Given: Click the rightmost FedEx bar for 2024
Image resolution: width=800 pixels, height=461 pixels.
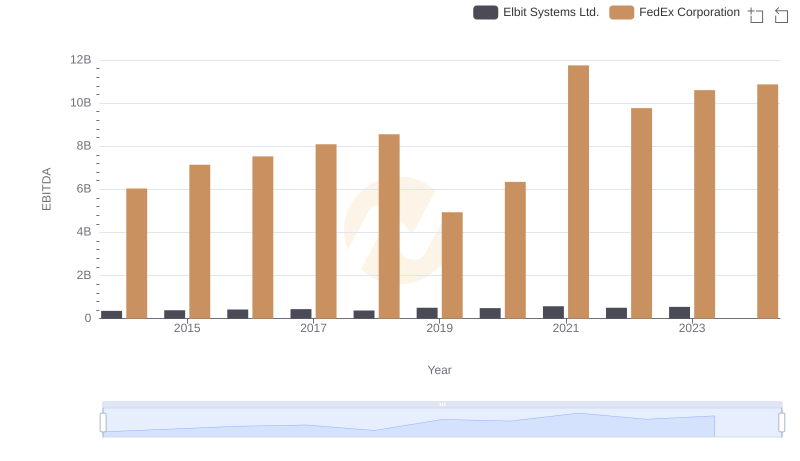Looking at the screenshot, I should 767,201.
